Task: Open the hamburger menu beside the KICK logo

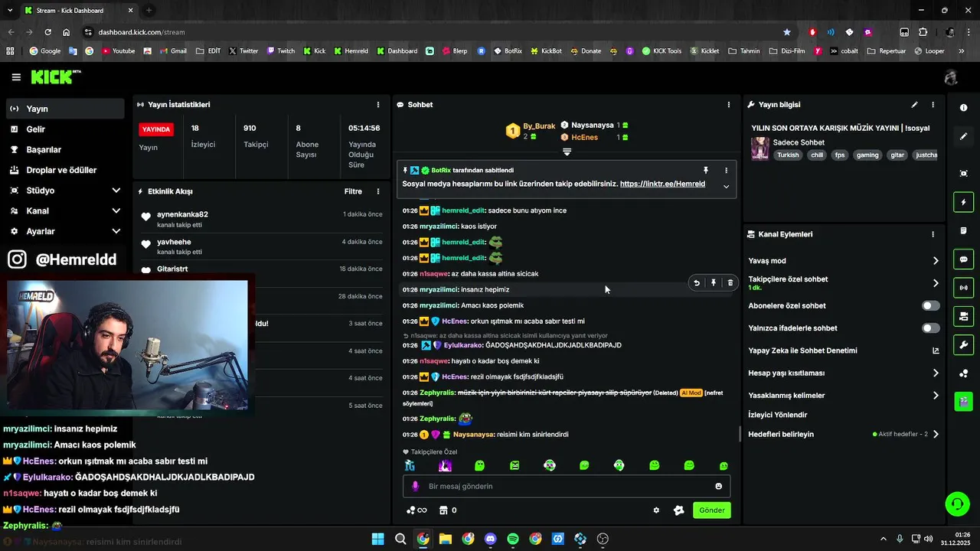Action: (16, 77)
